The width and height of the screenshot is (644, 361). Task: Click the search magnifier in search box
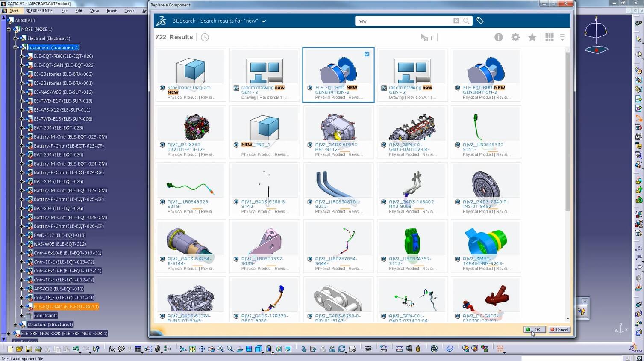[x=466, y=21]
